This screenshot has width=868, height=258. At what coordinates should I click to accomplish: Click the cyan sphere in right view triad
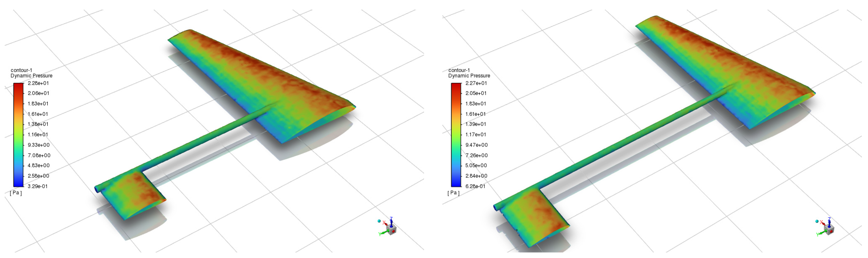(817, 221)
